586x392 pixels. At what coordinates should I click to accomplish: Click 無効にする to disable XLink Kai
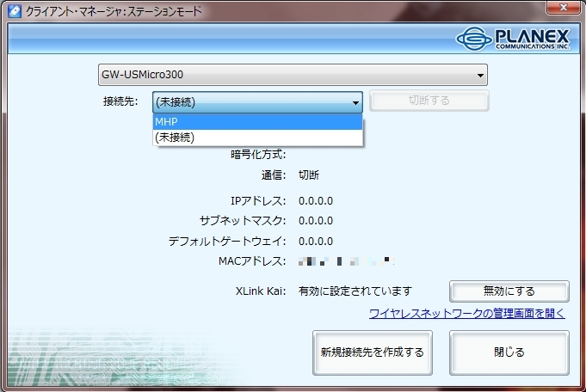pos(509,291)
